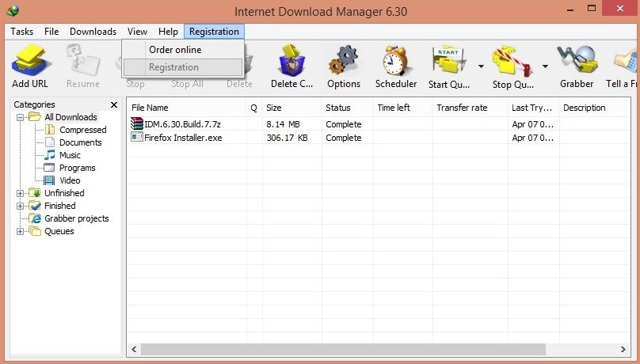Viewport: 640px width, 364px height.
Task: Open the View menu
Action: [x=137, y=32]
